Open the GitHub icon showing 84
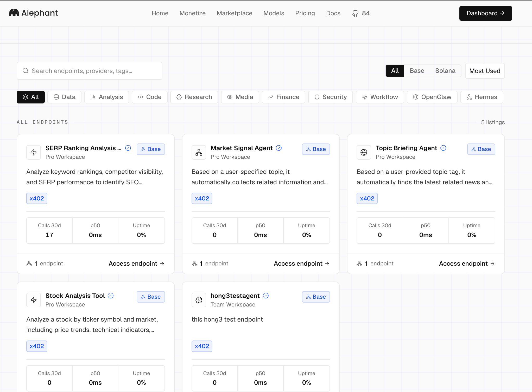 click(361, 13)
